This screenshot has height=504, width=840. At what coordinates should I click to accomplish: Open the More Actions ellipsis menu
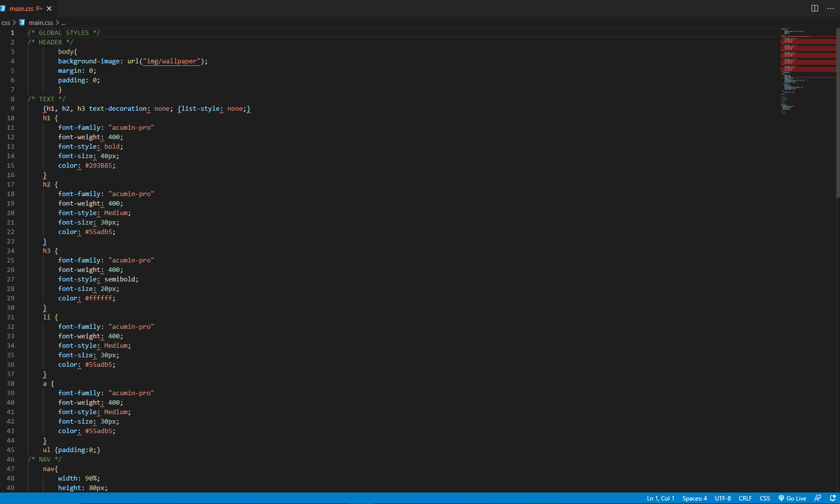pos(831,8)
